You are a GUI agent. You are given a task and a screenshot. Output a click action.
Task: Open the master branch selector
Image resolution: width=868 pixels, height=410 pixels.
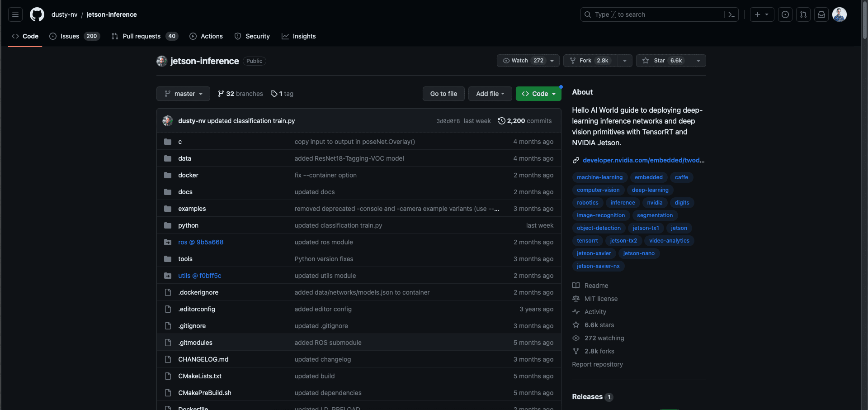coord(183,94)
